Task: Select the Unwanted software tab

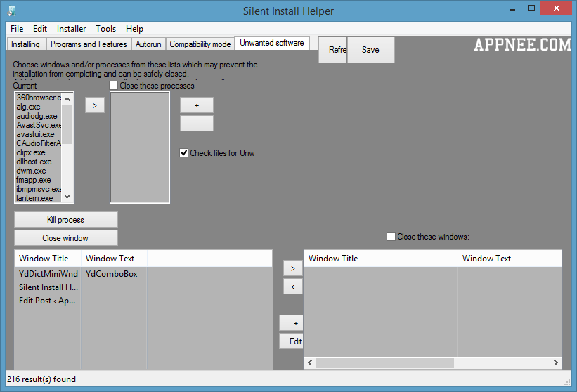Action: (x=272, y=43)
